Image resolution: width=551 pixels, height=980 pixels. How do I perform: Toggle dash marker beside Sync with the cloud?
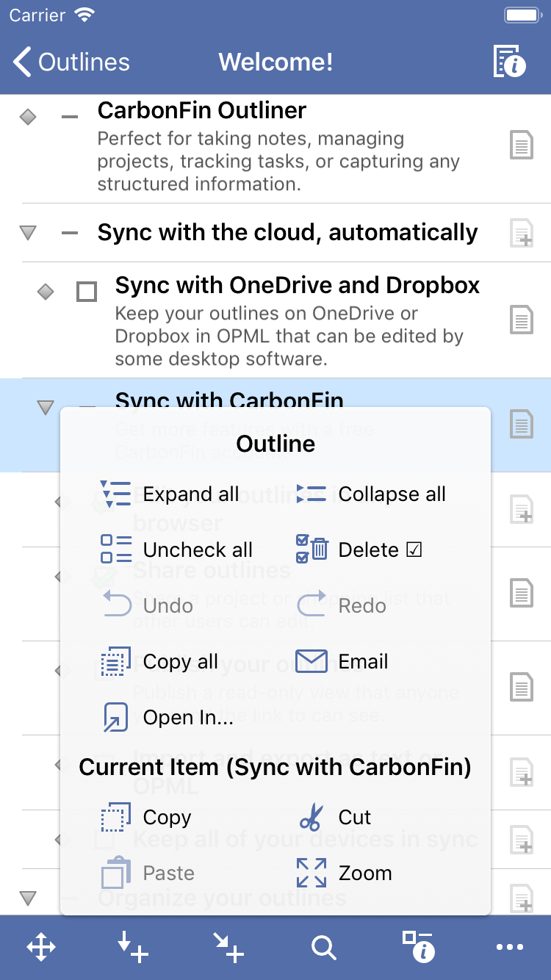point(70,233)
